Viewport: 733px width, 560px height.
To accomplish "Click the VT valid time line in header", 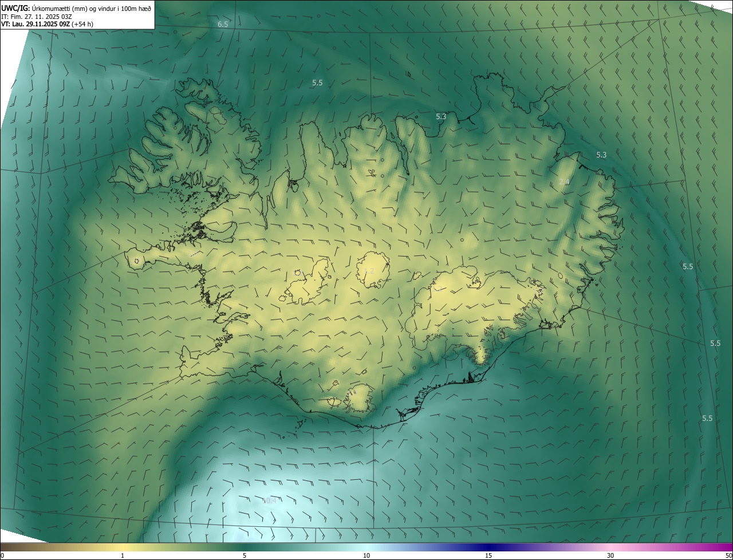I will click(x=47, y=24).
